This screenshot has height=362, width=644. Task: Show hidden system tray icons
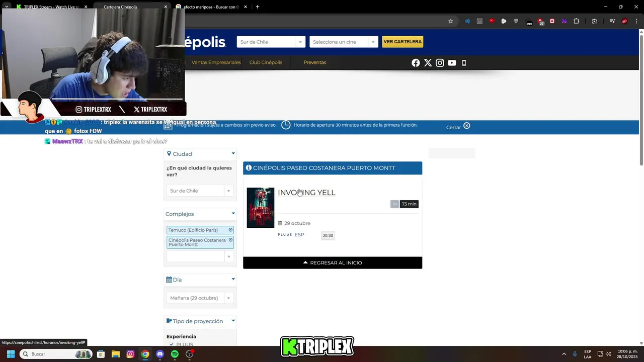[564, 354]
